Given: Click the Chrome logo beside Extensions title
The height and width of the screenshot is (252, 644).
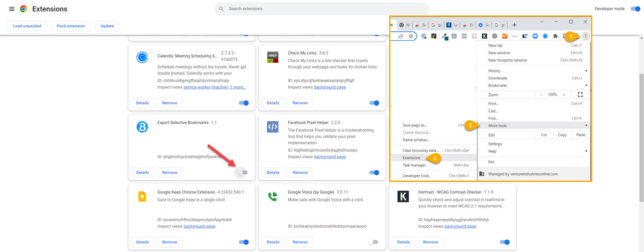Looking at the screenshot, I should click(24, 9).
